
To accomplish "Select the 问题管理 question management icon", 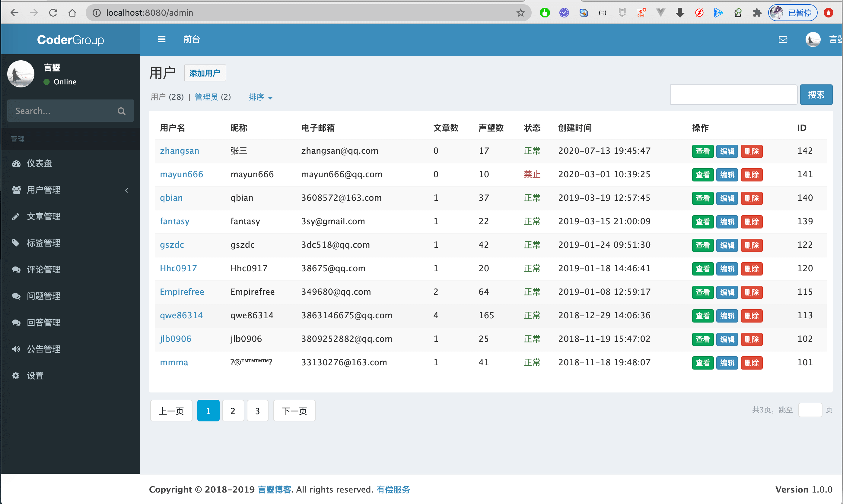I will pyautogui.click(x=16, y=296).
